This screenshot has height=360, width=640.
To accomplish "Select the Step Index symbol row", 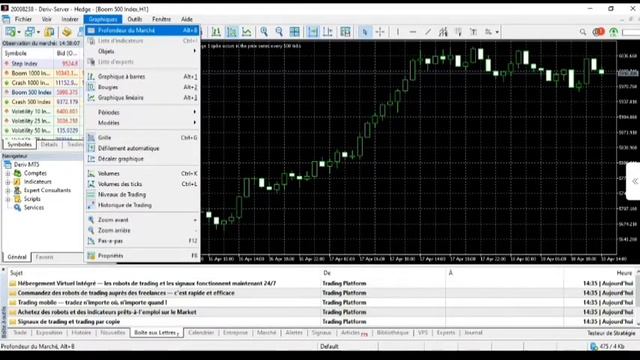I will [42, 64].
